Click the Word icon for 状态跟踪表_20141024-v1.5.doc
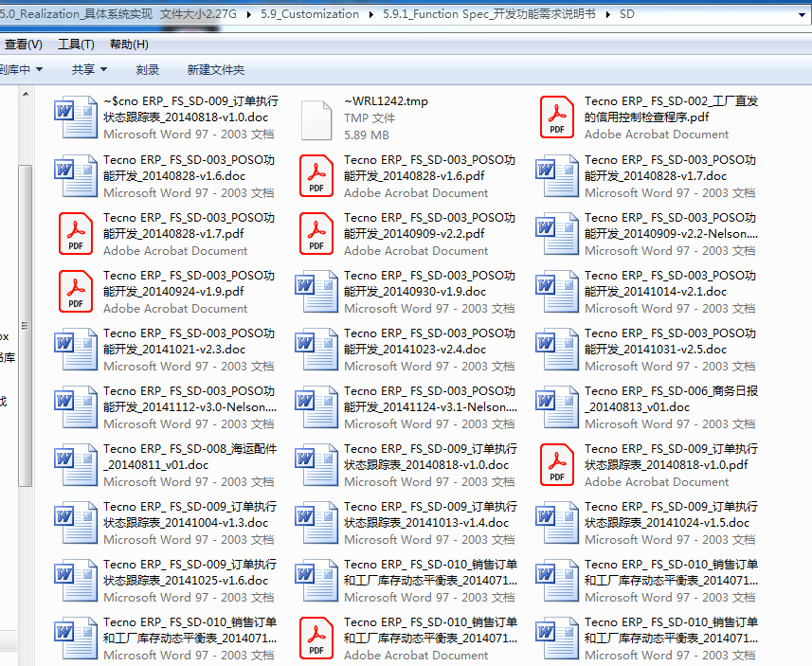This screenshot has width=812, height=666. 557,523
